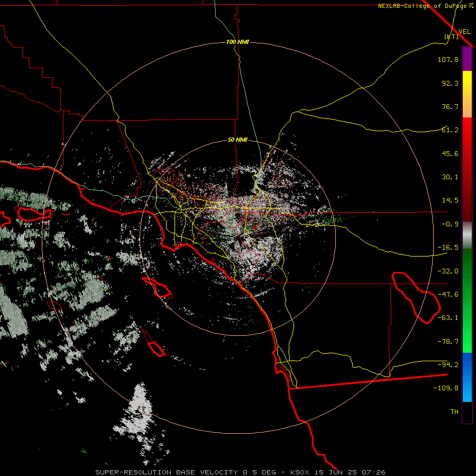Click the -16.5 legend value
The height and width of the screenshot is (476, 476).
pos(448,248)
